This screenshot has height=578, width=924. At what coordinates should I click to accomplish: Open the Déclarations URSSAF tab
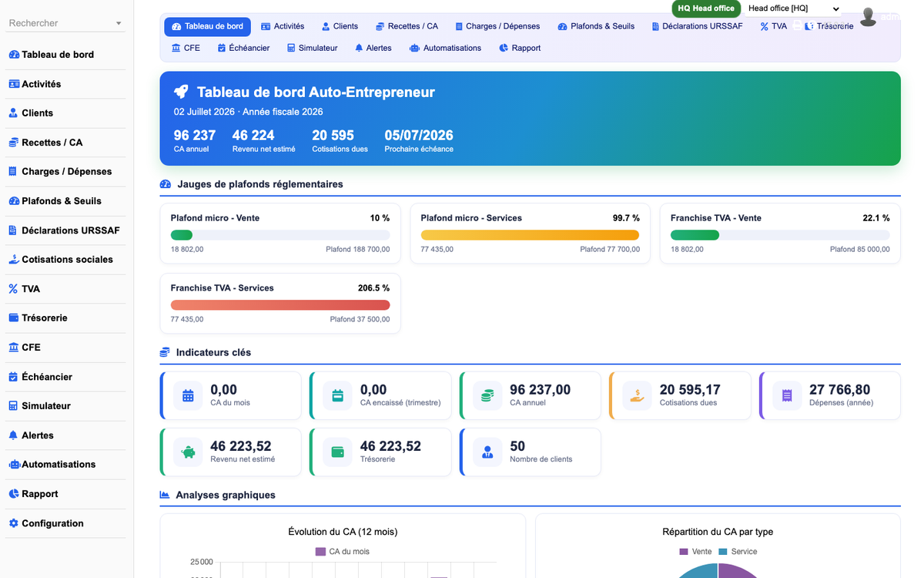click(x=698, y=26)
